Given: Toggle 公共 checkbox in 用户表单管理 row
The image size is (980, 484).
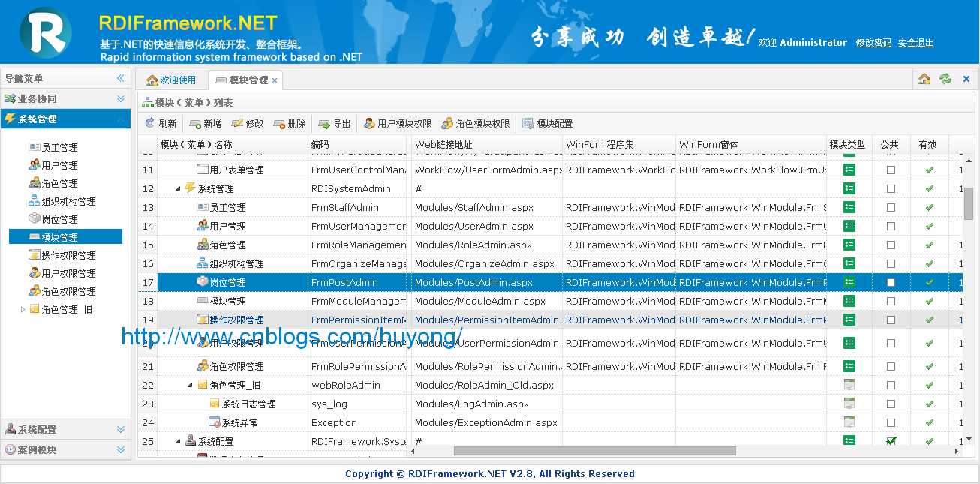Looking at the screenshot, I should [891, 170].
